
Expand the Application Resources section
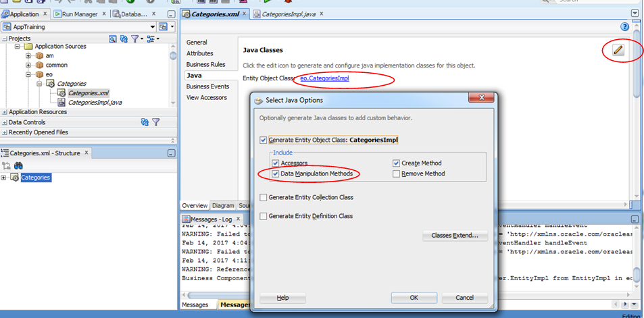pos(5,112)
